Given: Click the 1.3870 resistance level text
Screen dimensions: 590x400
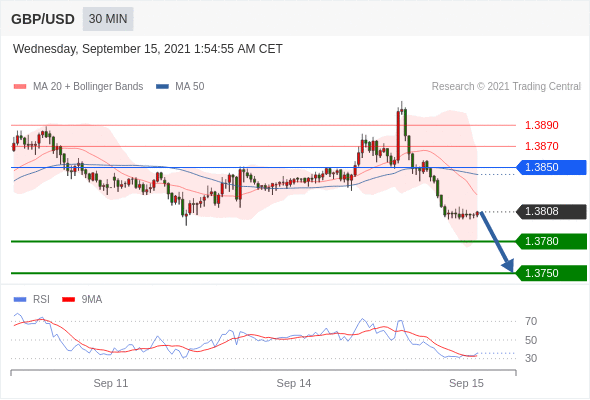Looking at the screenshot, I should point(541,146).
